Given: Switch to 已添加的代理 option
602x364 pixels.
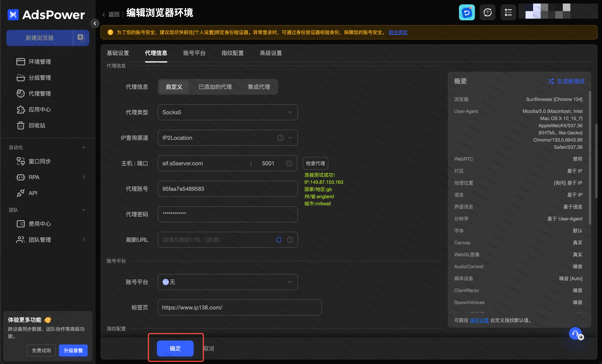Looking at the screenshot, I should click(215, 87).
